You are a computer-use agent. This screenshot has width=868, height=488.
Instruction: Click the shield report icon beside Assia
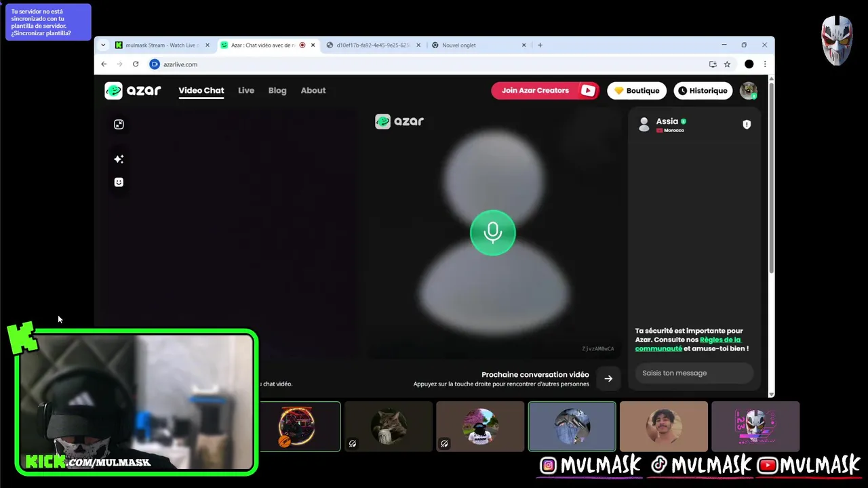coord(747,125)
